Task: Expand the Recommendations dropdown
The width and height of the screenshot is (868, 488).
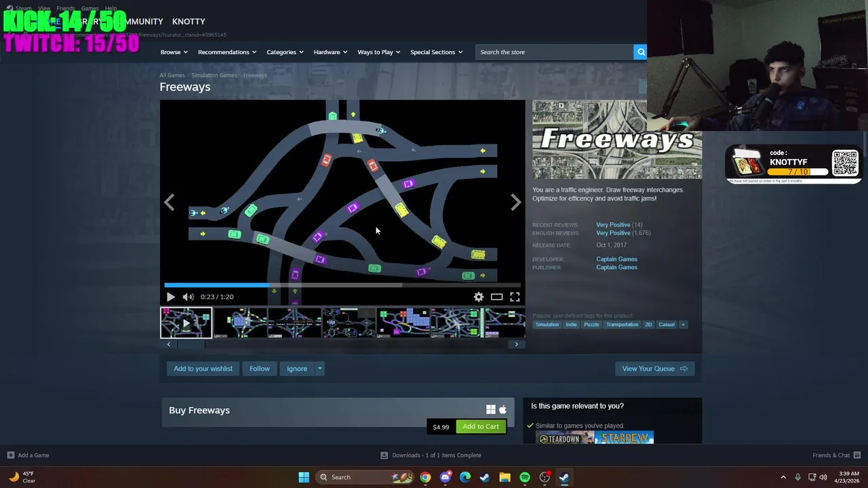Action: coord(226,52)
